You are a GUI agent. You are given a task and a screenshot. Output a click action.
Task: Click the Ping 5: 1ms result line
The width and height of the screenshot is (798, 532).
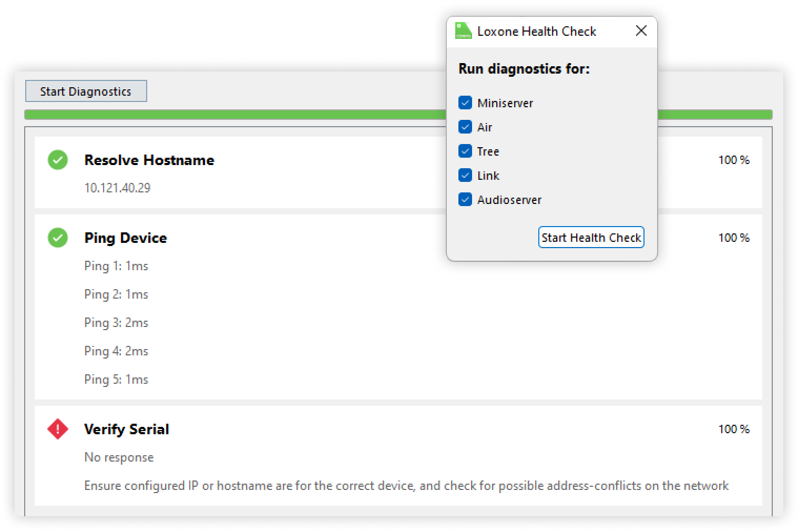116,380
